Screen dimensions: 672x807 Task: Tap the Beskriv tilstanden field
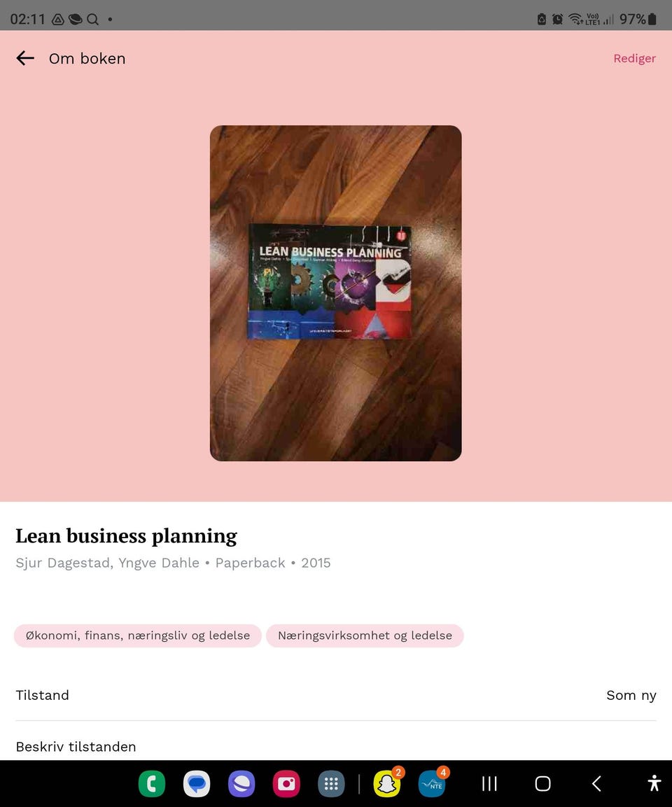(335, 746)
